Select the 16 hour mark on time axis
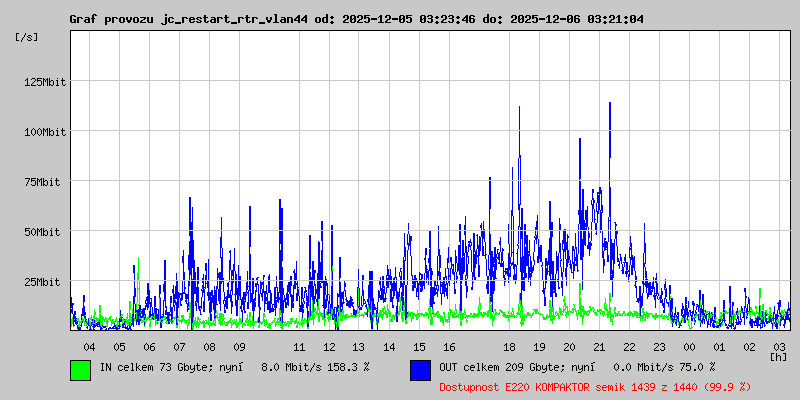Screen dimensions: 800x400 tap(449, 346)
